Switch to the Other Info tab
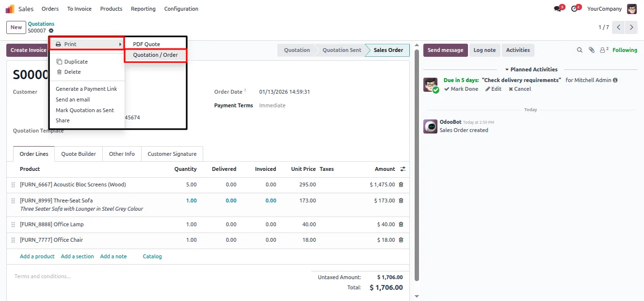This screenshot has height=301, width=644. (122, 154)
